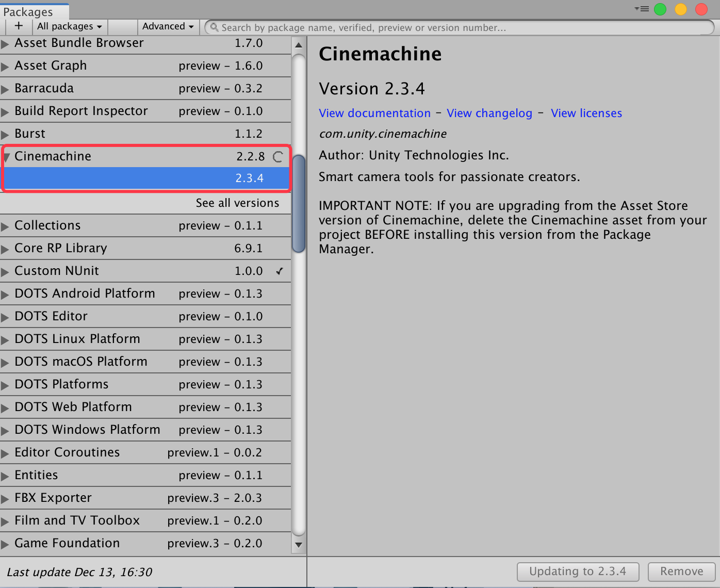Open the Advanced dropdown menu
Image resolution: width=720 pixels, height=588 pixels.
click(x=168, y=26)
